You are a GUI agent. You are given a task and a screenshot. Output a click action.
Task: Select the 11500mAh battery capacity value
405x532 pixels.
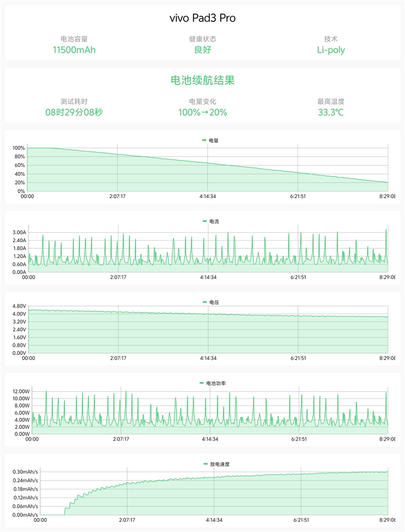click(x=74, y=50)
